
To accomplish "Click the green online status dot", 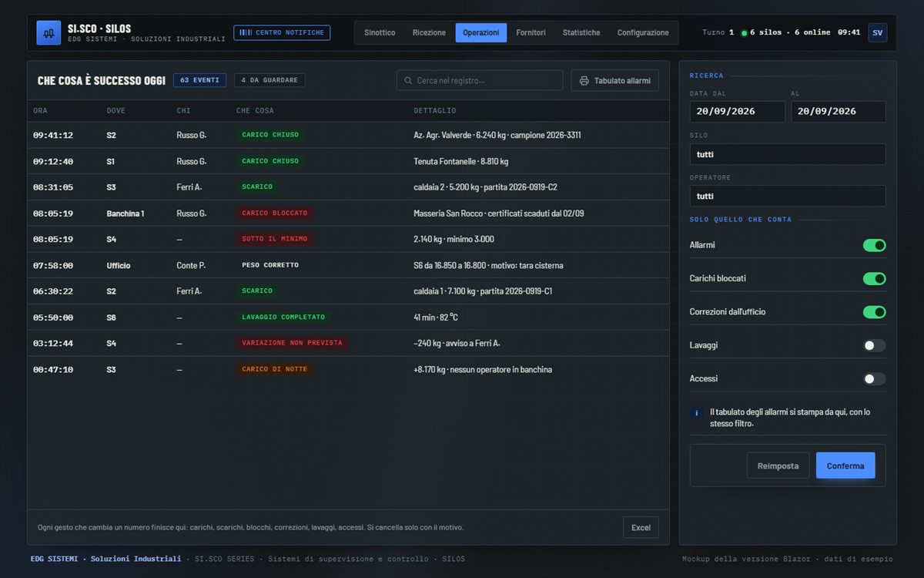I will tap(744, 33).
